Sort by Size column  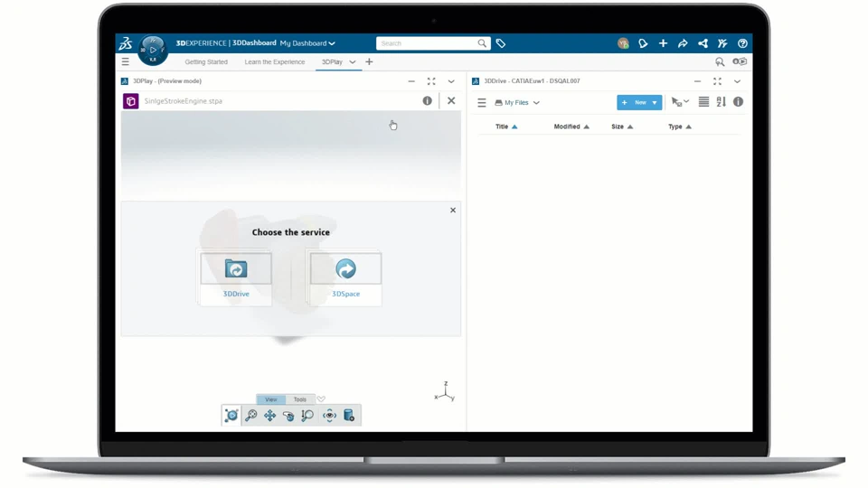[622, 127]
